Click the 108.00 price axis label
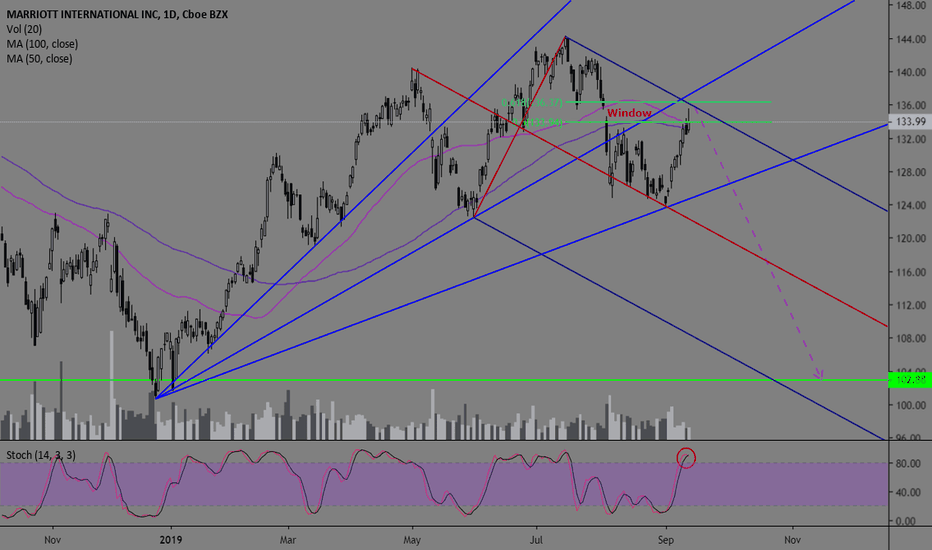The width and height of the screenshot is (932, 550). tap(911, 338)
